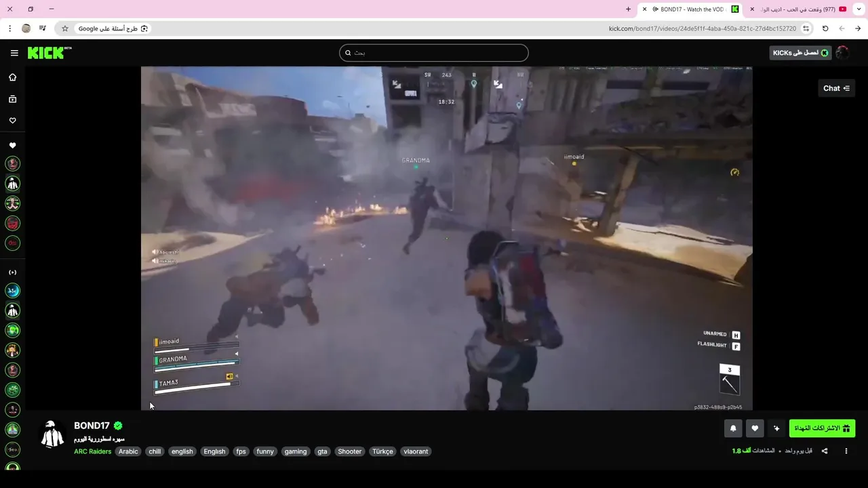Click the VOD video player
This screenshot has height=488, width=868.
click(x=447, y=239)
